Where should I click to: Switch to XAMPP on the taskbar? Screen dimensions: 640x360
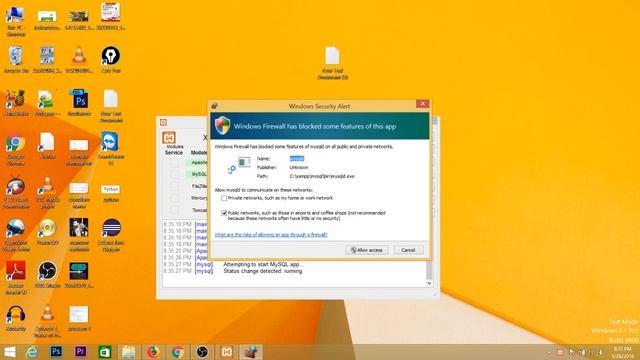pyautogui.click(x=227, y=352)
